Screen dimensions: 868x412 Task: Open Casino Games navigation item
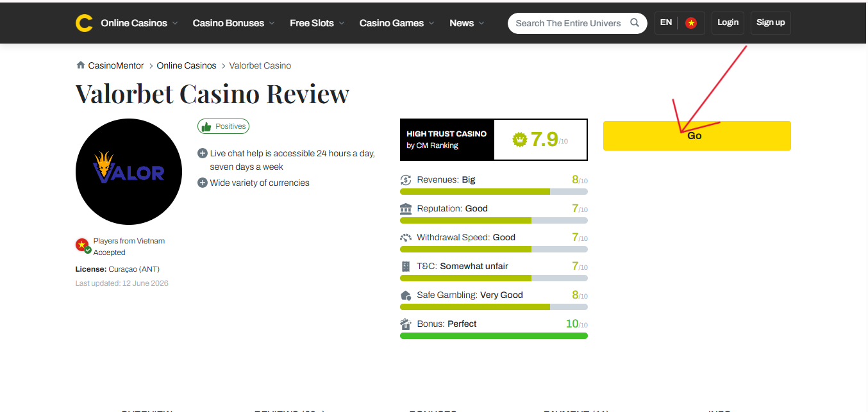point(392,23)
